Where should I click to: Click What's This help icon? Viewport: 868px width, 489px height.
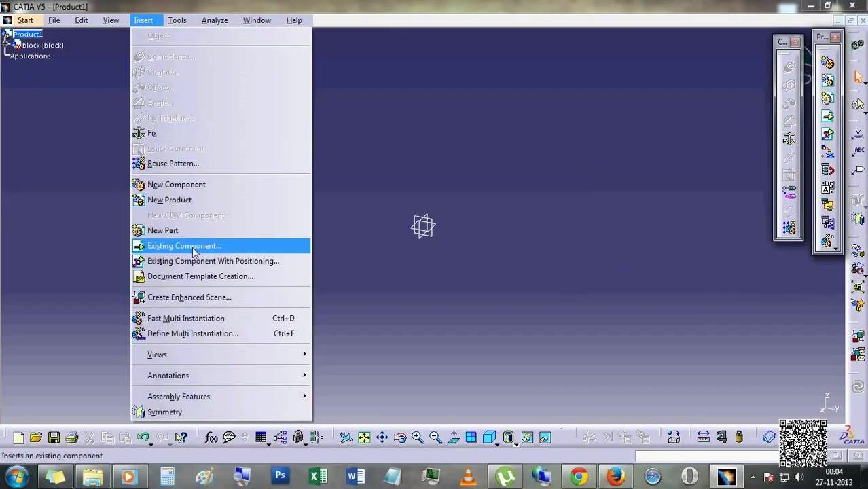(181, 438)
